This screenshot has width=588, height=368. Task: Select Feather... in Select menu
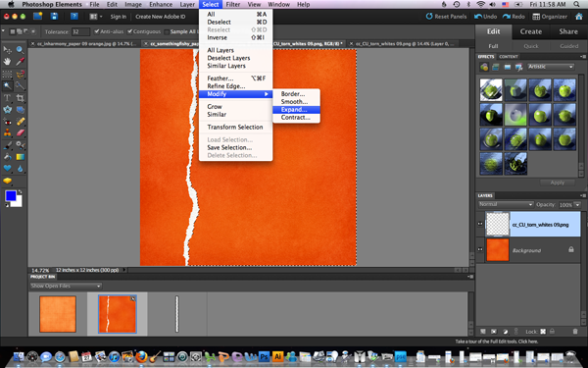point(235,79)
